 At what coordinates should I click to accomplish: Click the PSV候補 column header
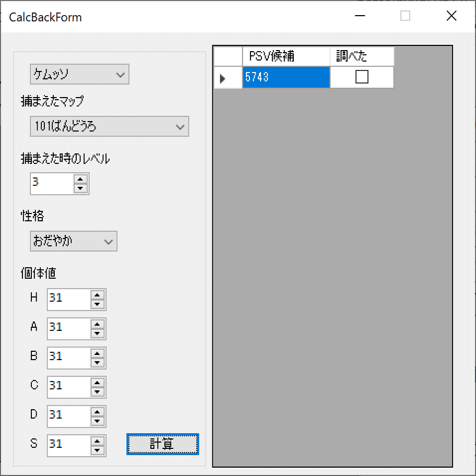285,56
